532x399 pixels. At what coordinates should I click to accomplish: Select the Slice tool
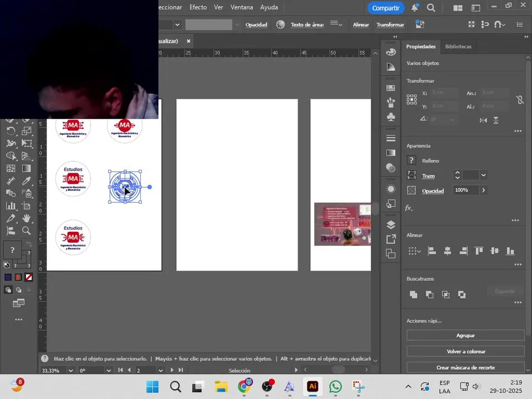coord(11,218)
